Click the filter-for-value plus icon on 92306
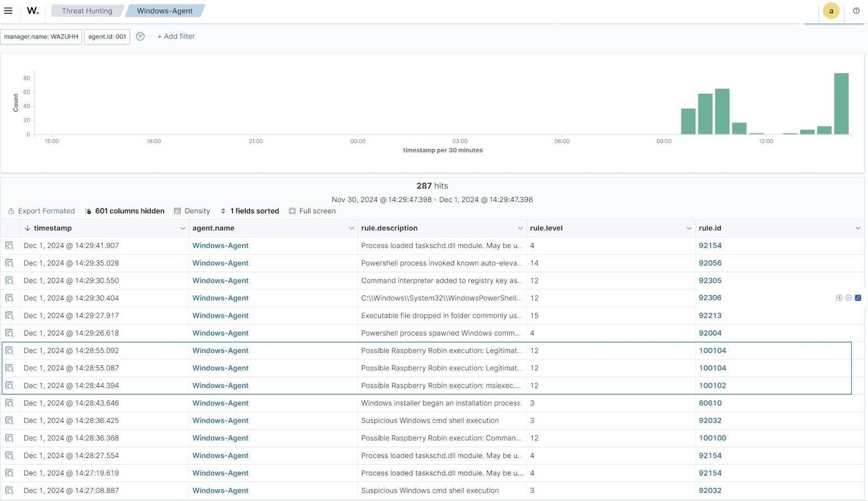Screen dimensions: 868x501 pyautogui.click(x=839, y=298)
